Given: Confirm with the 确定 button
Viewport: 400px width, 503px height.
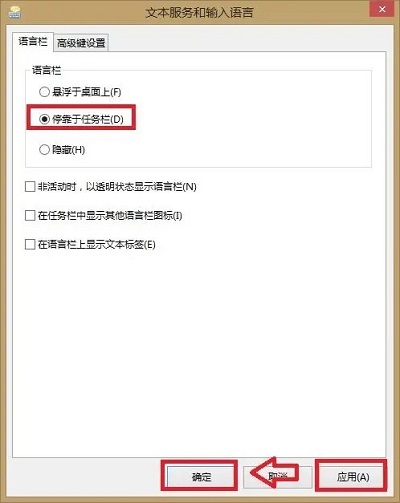Looking at the screenshot, I should [x=201, y=477].
